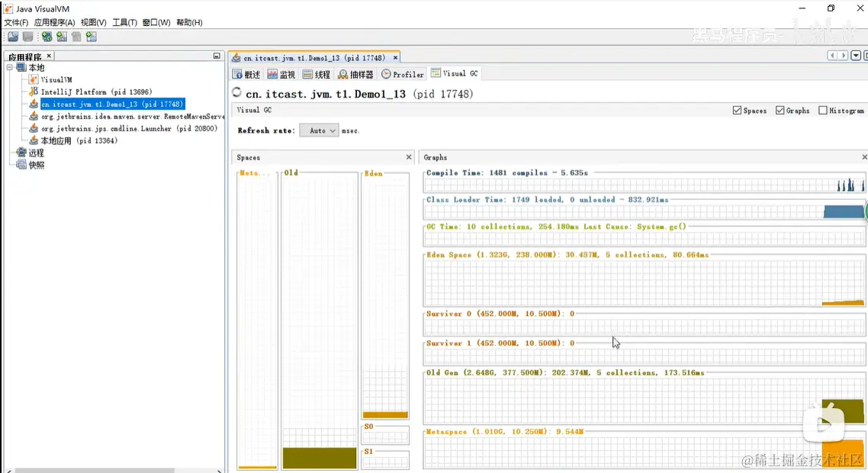Click the Old Gen graph label
The width and height of the screenshot is (868, 473).
click(564, 373)
